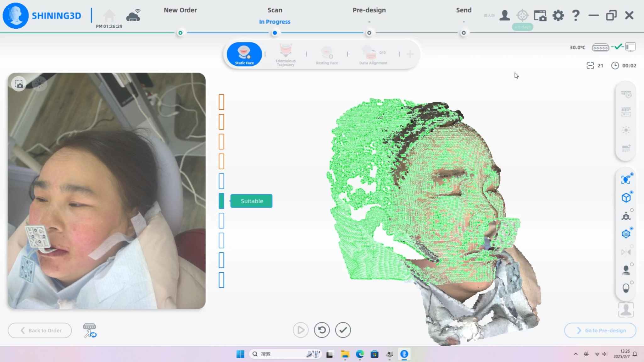Click the confirm checkmark button
Viewport: 644px width, 362px height.
coord(343,330)
